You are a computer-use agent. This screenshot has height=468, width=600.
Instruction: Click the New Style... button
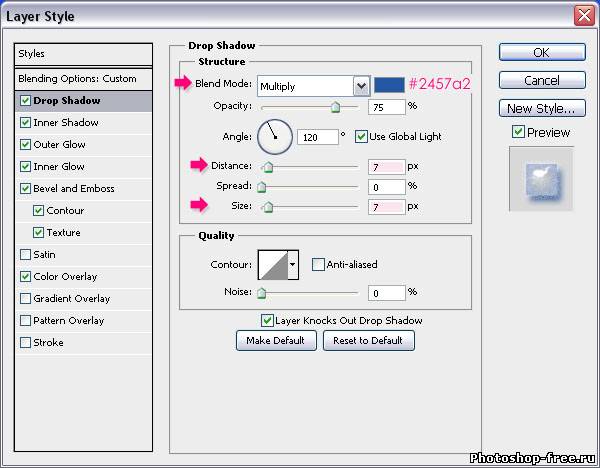point(541,109)
